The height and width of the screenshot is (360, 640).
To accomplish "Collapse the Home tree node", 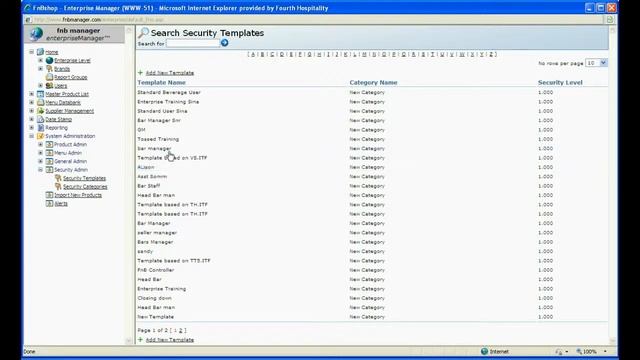I will (x=31, y=52).
